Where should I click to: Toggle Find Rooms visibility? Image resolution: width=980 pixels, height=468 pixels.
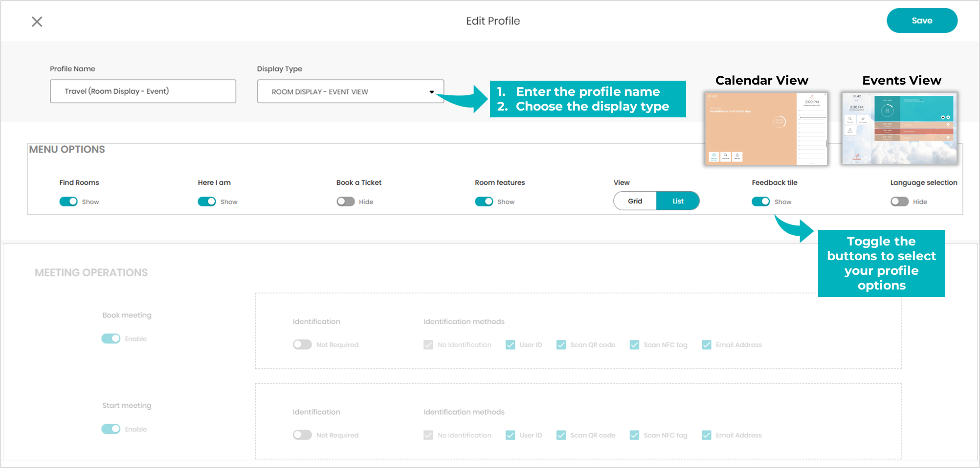coord(68,201)
